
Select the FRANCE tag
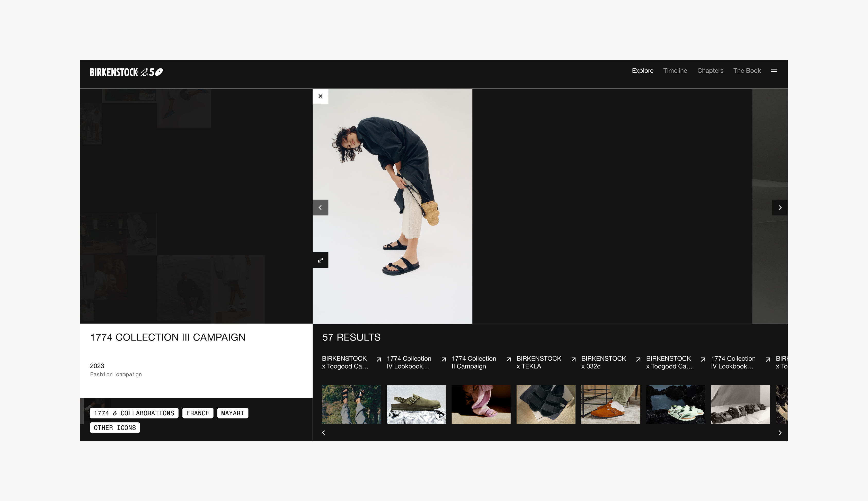point(198,413)
